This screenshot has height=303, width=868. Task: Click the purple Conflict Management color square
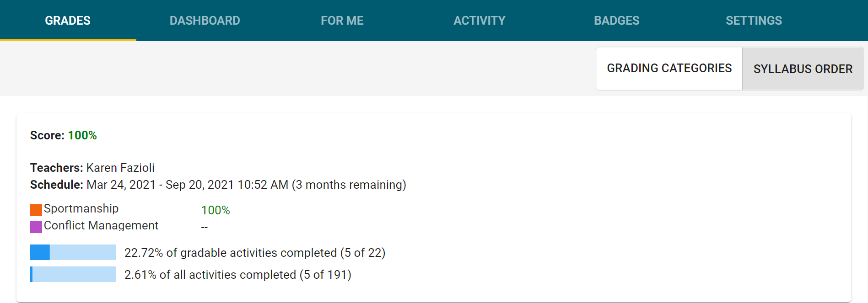(36, 227)
